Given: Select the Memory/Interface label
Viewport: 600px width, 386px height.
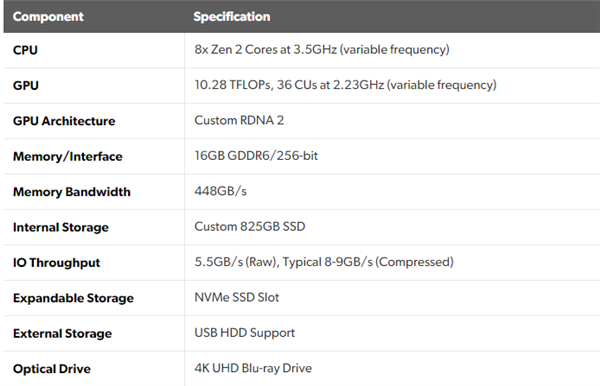Looking at the screenshot, I should [68, 156].
